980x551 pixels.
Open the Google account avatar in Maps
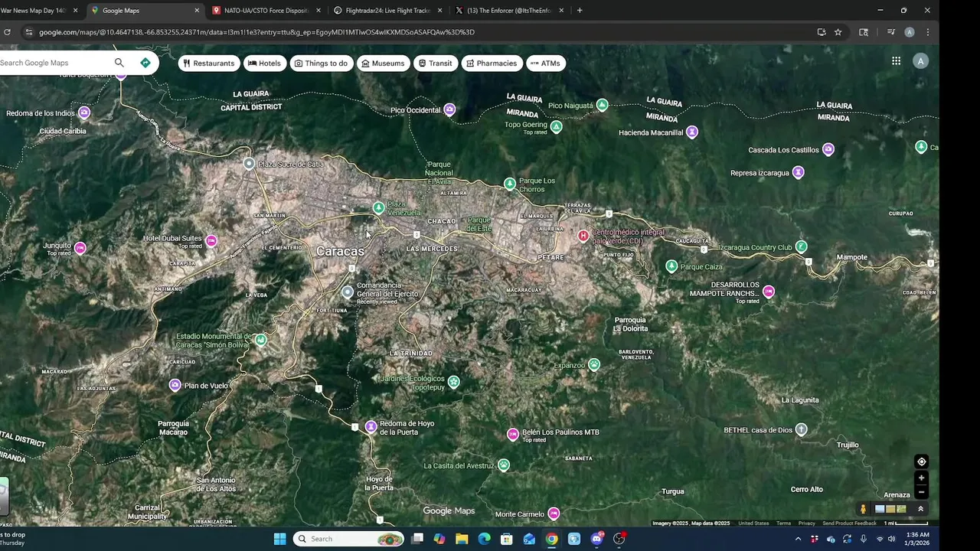click(920, 61)
